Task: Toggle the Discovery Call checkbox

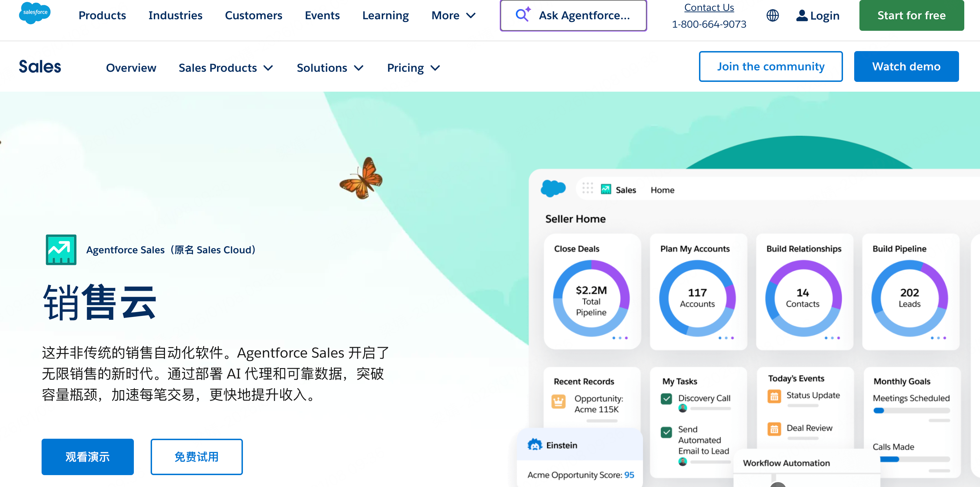Action: tap(666, 399)
